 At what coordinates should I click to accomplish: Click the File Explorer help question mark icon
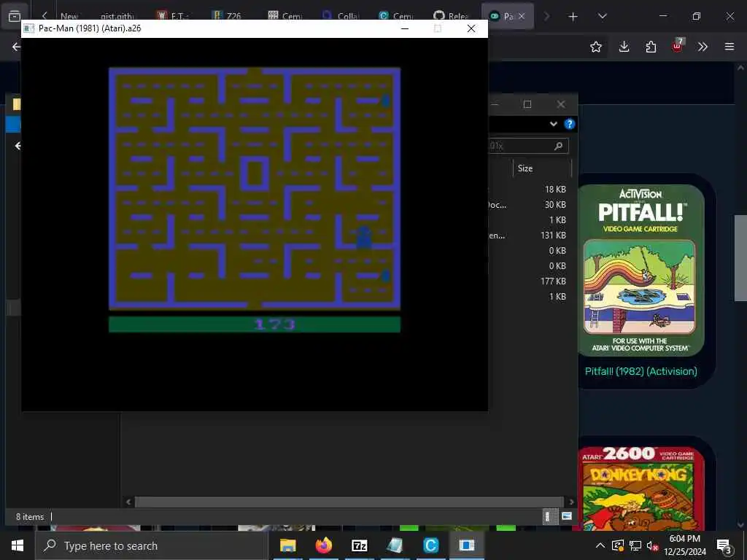[x=569, y=124]
